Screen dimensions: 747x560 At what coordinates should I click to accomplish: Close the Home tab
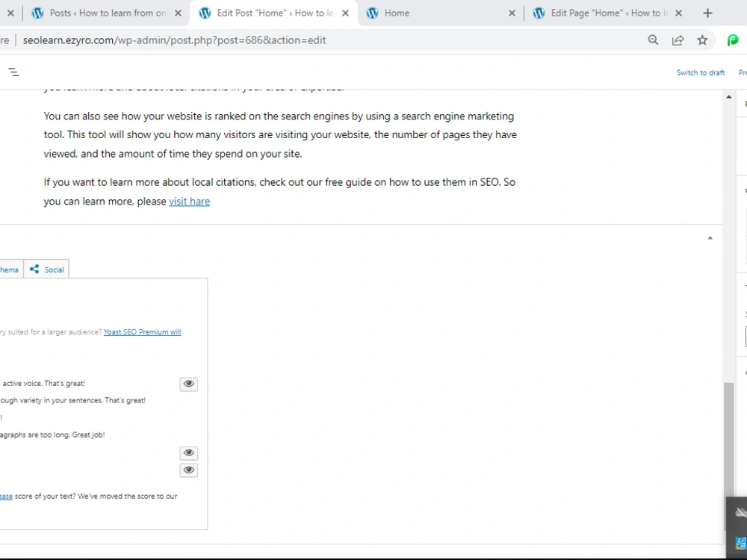point(512,13)
